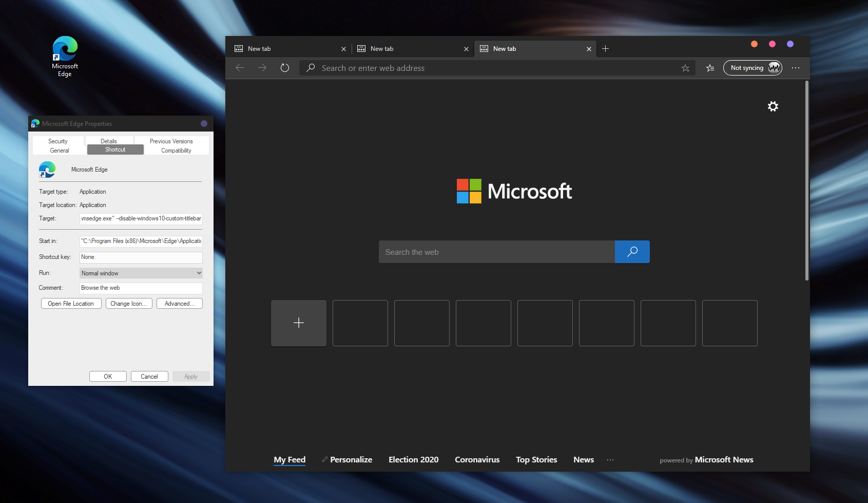The width and height of the screenshot is (868, 503).
Task: Open the News feed
Action: 584,460
